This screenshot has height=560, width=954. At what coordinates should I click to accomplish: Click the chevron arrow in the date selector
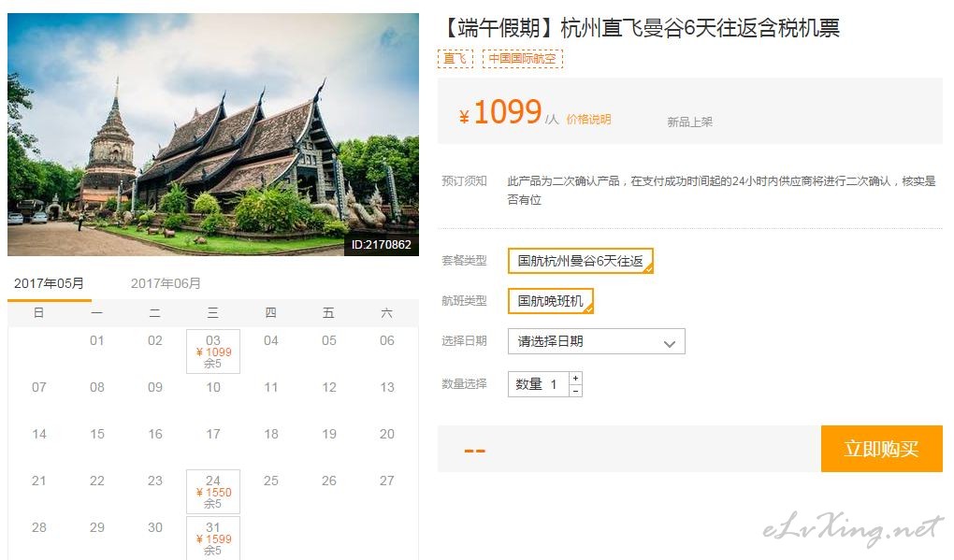[669, 343]
